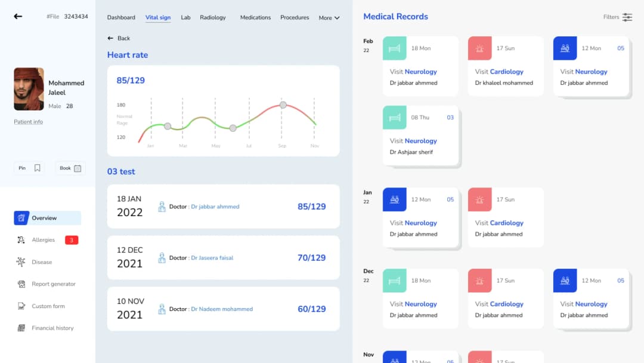Select the chart marker near Jul
Image resolution: width=644 pixels, height=363 pixels.
(233, 128)
